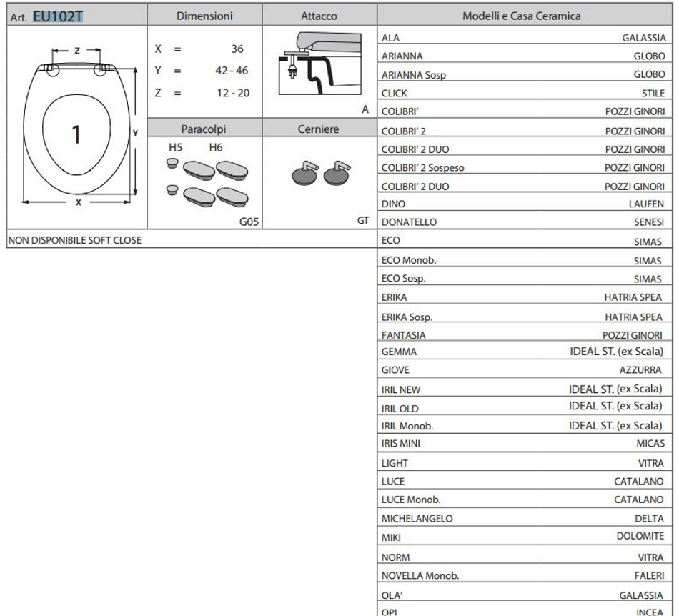Click the model name "GIOVE"
The image size is (679, 616).
point(395,370)
